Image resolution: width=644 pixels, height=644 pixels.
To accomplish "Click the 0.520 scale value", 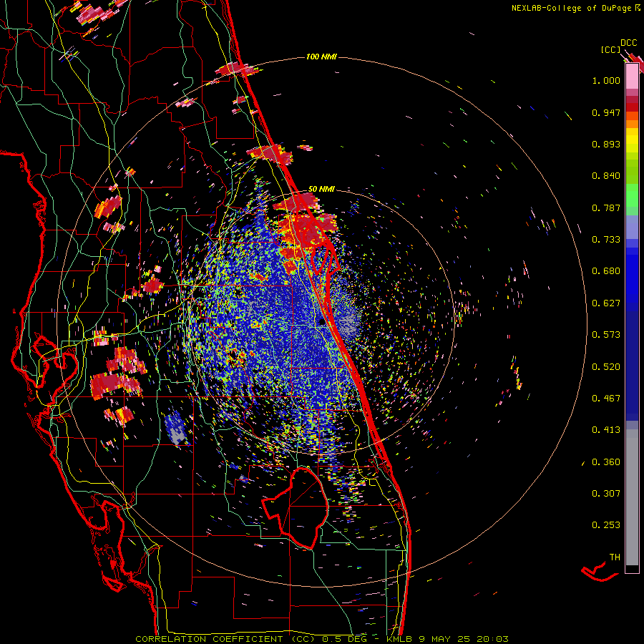I will tap(606, 366).
